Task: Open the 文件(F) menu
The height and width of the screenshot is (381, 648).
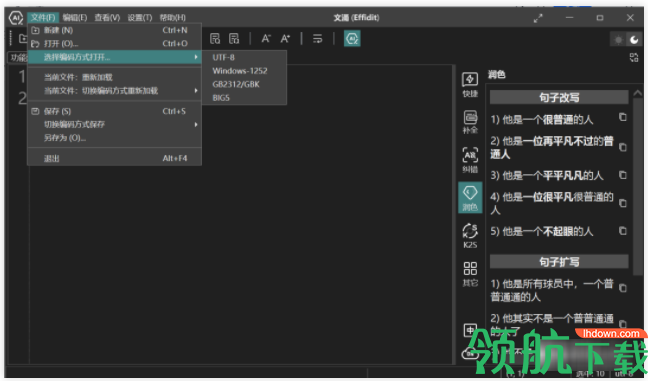Action: pos(43,17)
